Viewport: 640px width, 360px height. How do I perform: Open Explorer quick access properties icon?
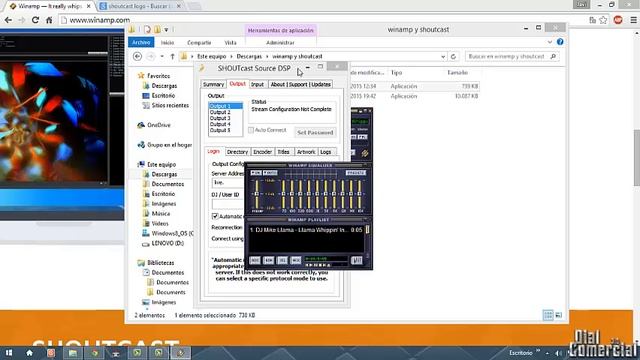coord(147,29)
